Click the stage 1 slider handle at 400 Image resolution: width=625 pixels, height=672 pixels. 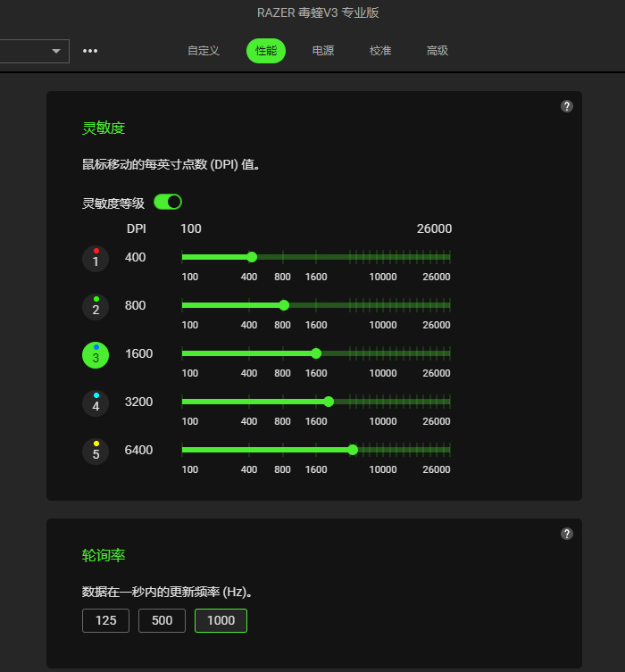[x=252, y=257]
